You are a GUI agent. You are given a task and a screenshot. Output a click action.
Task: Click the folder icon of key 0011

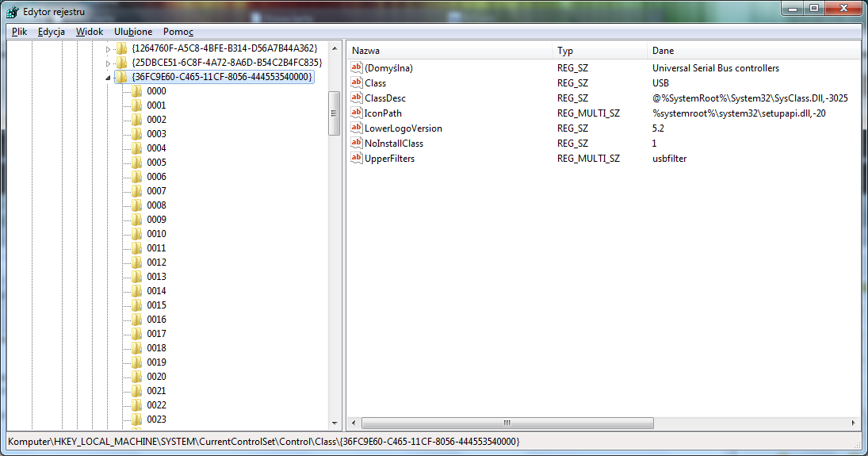pos(136,247)
